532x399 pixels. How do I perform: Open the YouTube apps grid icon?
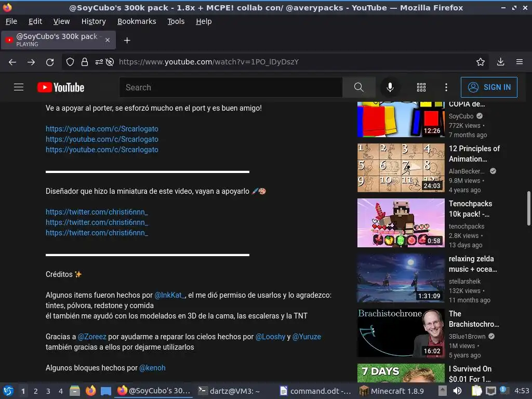click(421, 87)
